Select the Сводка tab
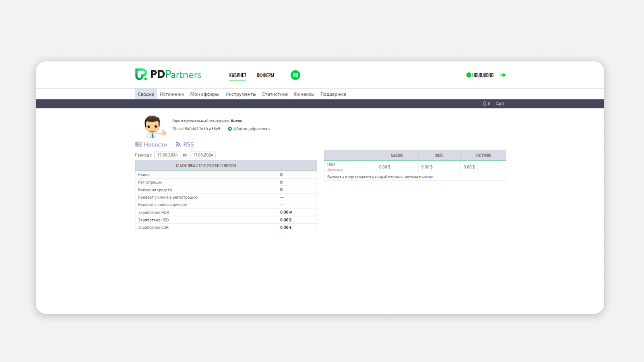 pyautogui.click(x=146, y=94)
